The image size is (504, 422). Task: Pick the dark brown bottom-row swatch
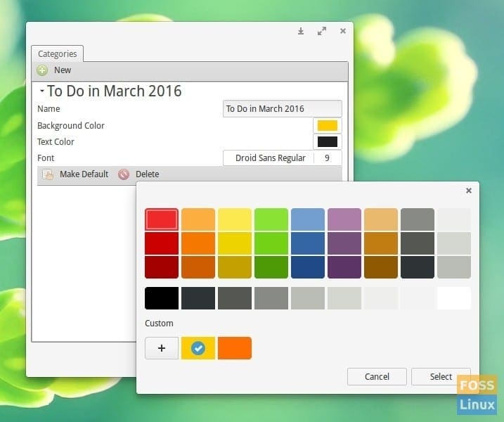point(381,267)
